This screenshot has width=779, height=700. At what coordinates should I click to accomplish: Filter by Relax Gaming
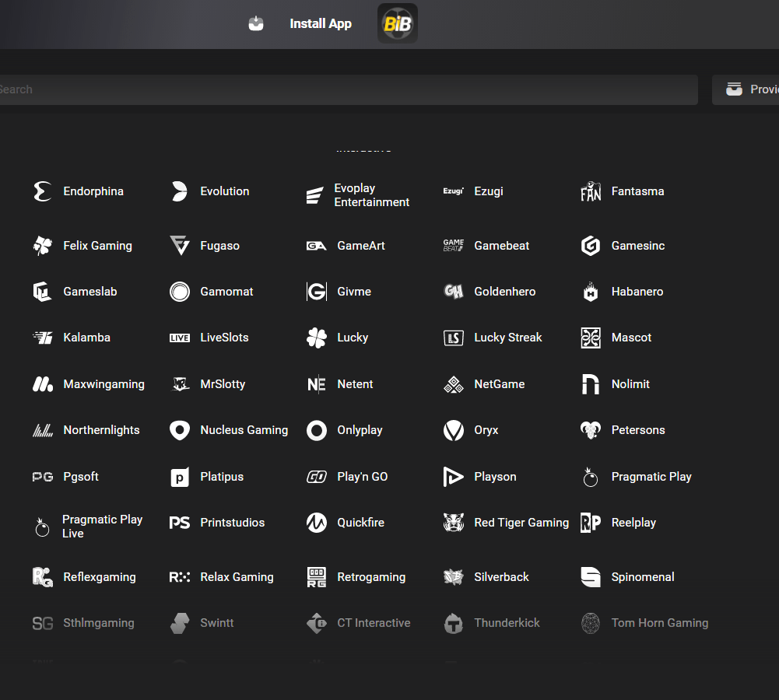pyautogui.click(x=222, y=577)
